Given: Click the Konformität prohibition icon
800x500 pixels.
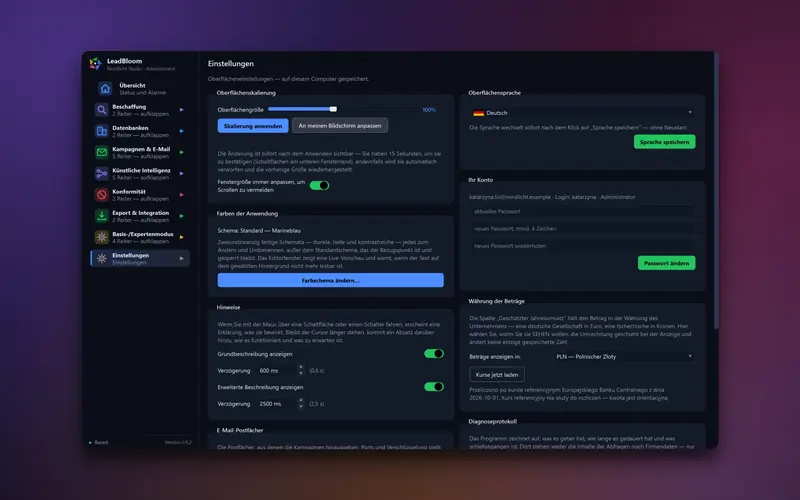Looking at the screenshot, I should pos(102,195).
